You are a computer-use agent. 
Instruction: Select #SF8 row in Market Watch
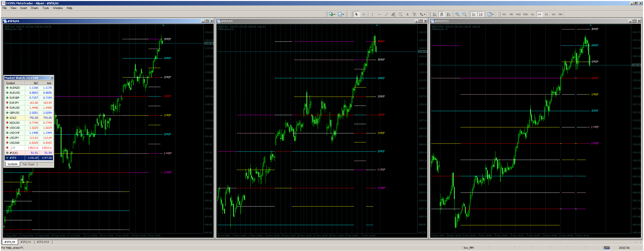[x=29, y=158]
